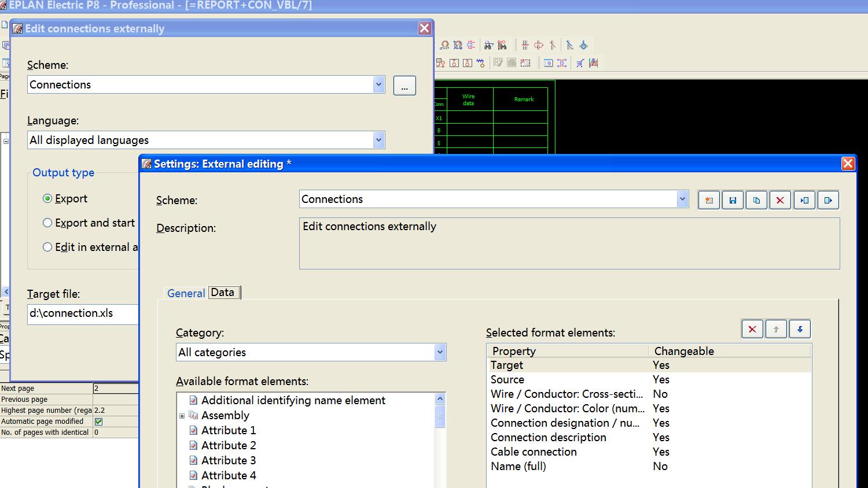Open the Category dropdown
The image size is (868, 488).
pos(440,352)
